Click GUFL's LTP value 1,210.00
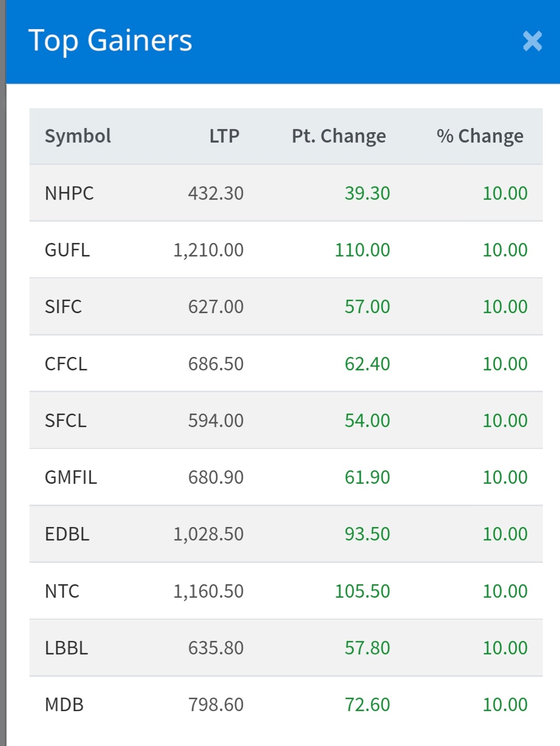Screen dimensions: 560x746 pyautogui.click(x=208, y=250)
